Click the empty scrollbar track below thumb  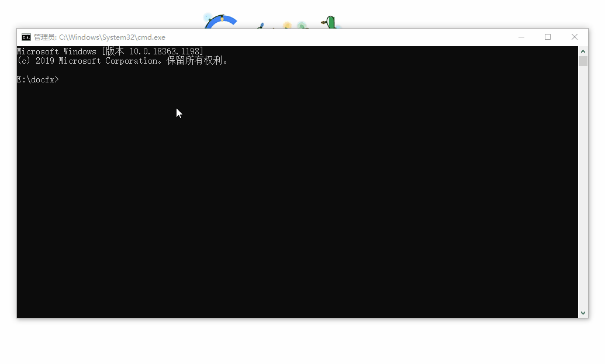tap(583, 187)
